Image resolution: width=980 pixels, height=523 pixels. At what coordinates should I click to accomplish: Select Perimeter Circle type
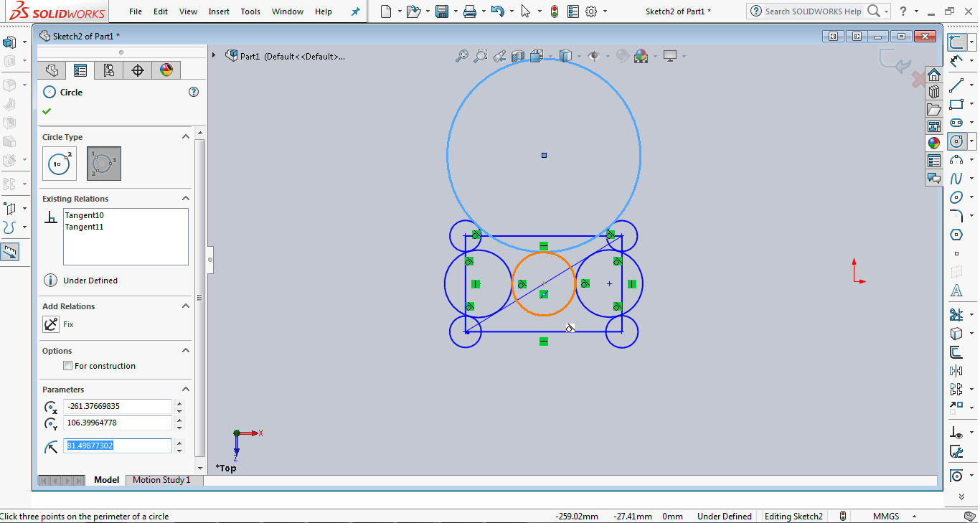point(104,164)
